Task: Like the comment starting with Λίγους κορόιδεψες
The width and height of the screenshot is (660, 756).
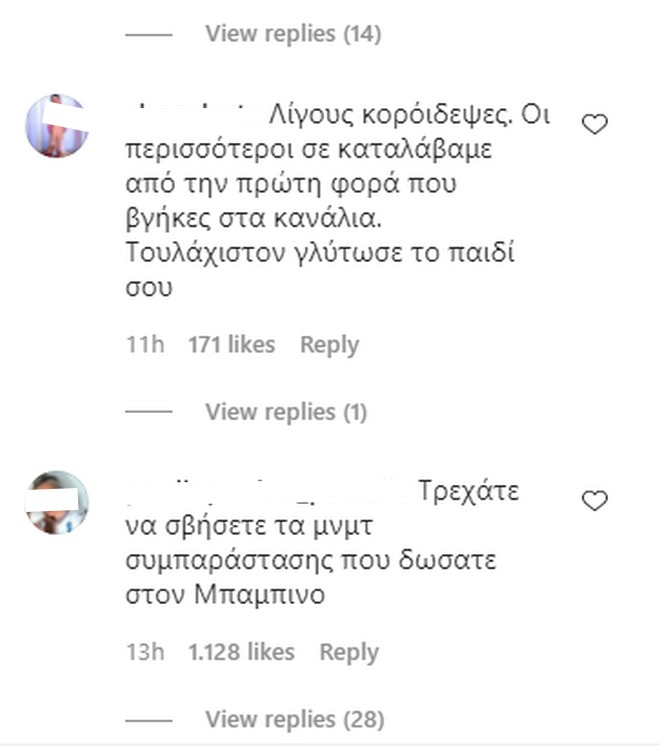Action: tap(595, 125)
